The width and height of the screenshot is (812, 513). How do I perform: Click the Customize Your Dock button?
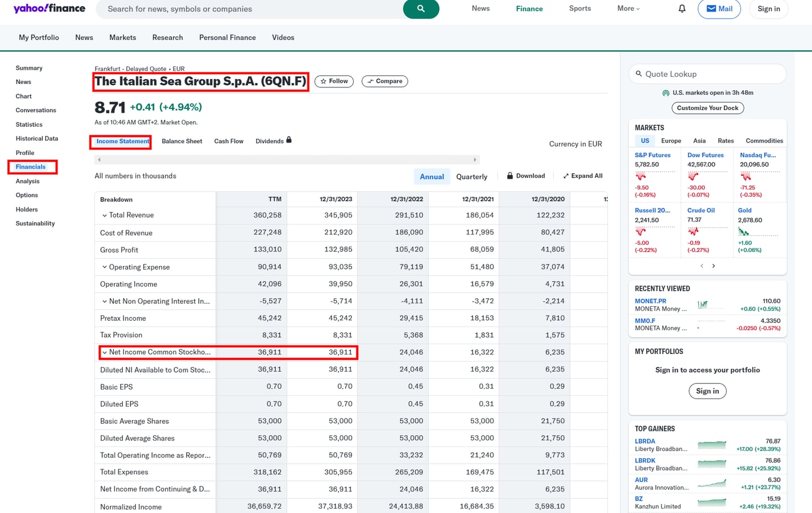point(707,108)
